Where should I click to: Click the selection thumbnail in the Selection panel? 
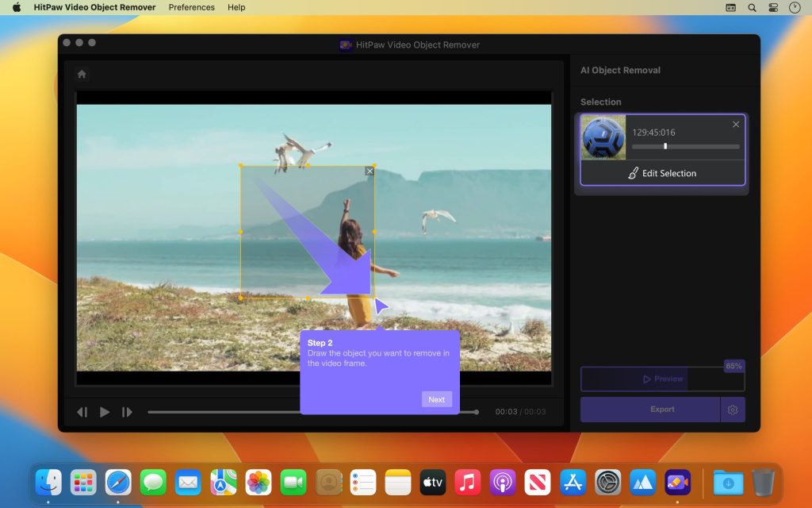(603, 137)
